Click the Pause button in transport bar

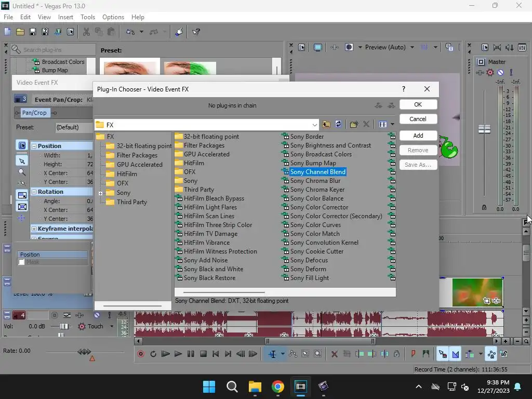click(191, 354)
